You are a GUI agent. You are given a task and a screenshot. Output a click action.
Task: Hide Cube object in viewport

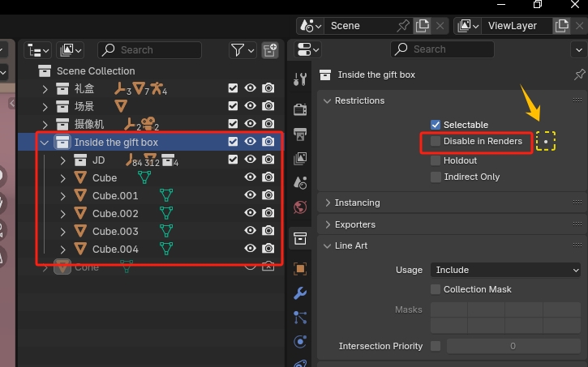(250, 177)
